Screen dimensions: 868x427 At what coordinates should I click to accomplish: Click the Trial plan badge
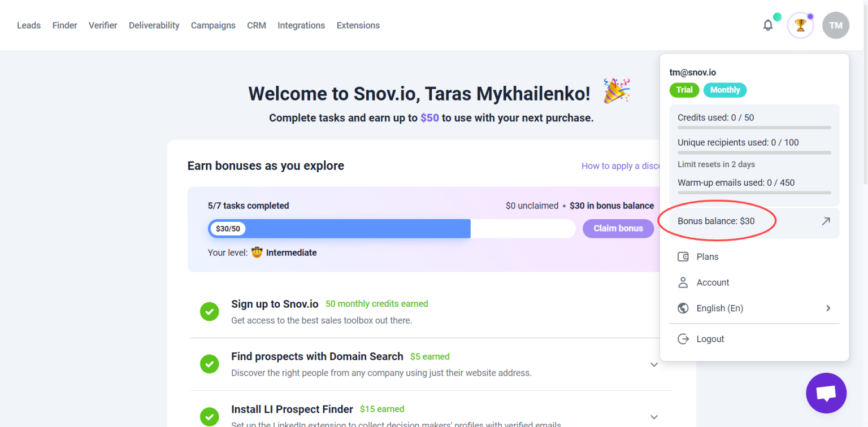tap(684, 90)
